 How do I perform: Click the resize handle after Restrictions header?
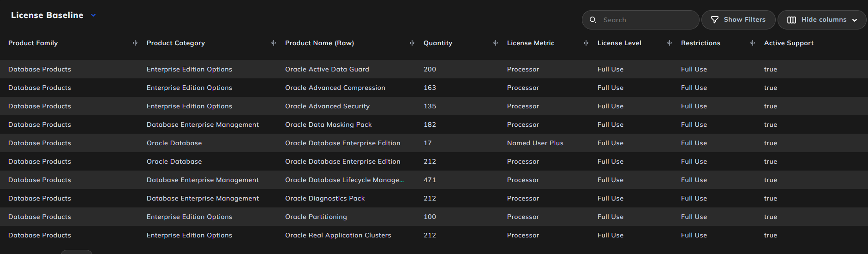[753, 43]
